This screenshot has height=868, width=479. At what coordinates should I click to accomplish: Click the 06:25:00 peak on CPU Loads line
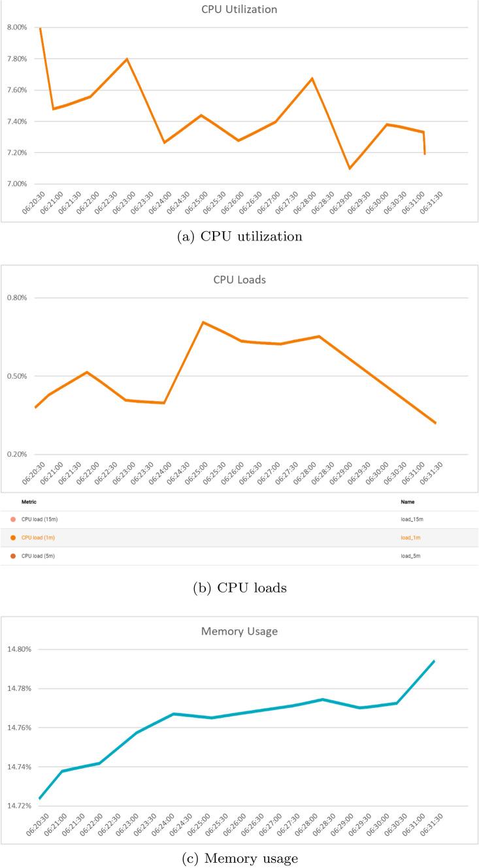(203, 322)
